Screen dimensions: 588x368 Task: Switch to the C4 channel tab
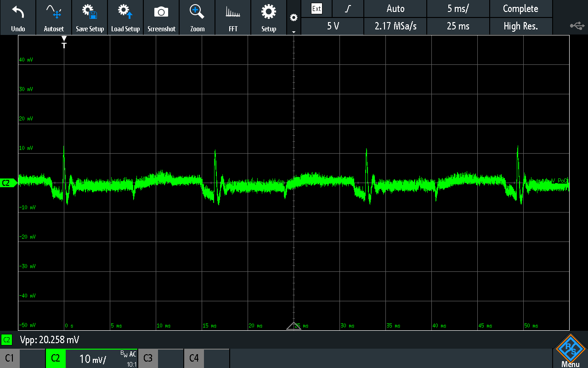[x=193, y=358]
